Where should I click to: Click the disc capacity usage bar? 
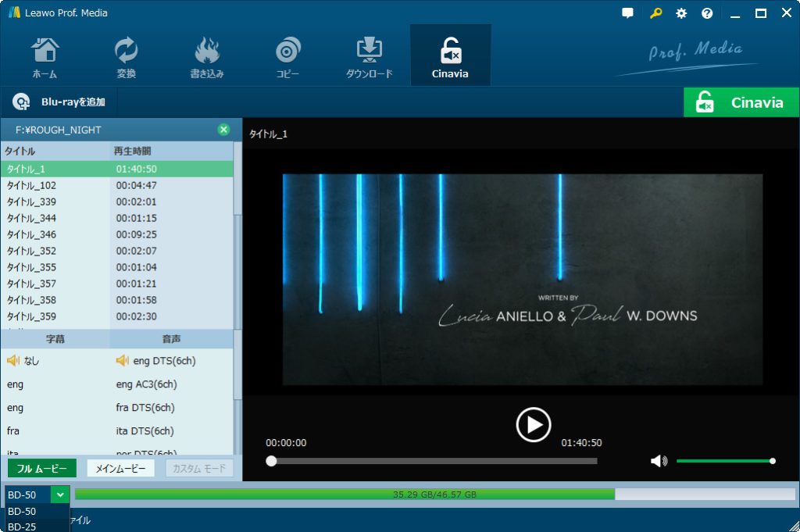(434, 495)
